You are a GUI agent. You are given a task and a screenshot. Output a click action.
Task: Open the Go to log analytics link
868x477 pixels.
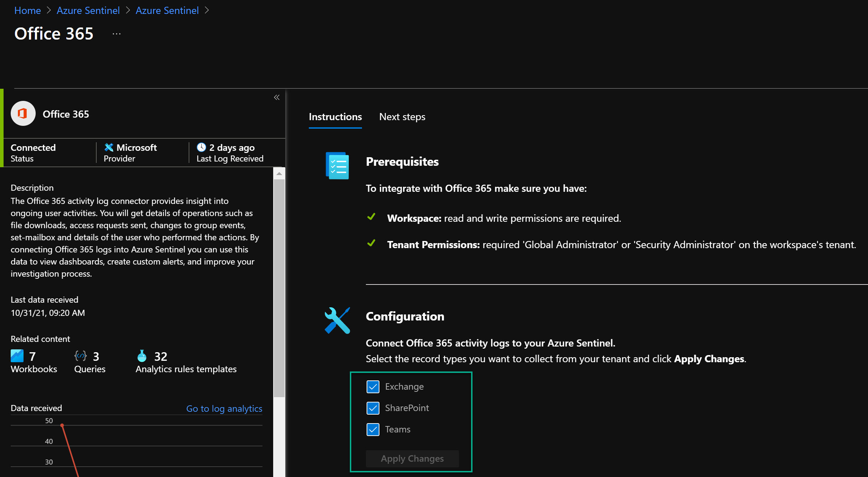(x=224, y=409)
